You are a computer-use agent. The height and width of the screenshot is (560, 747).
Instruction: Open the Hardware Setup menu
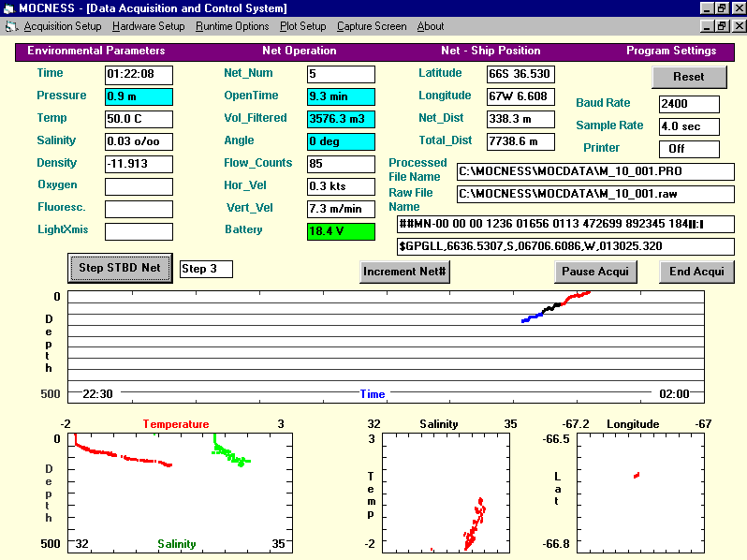click(149, 26)
